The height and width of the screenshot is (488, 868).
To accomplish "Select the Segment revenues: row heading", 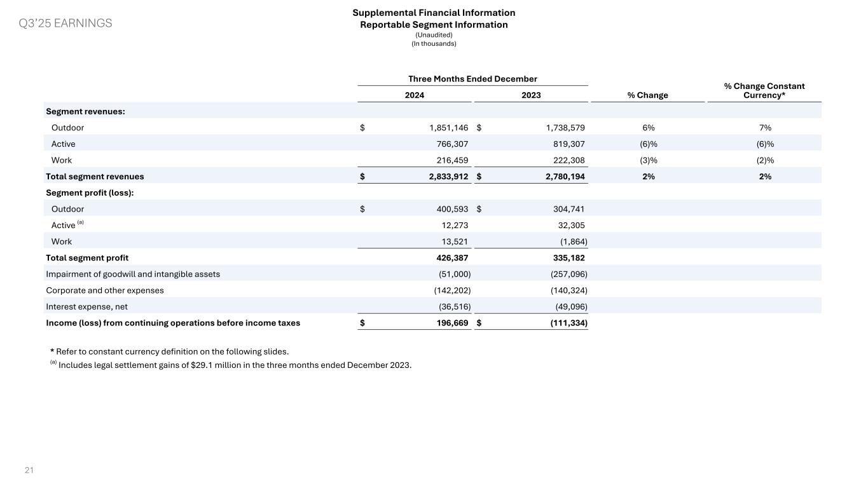I will [85, 111].
